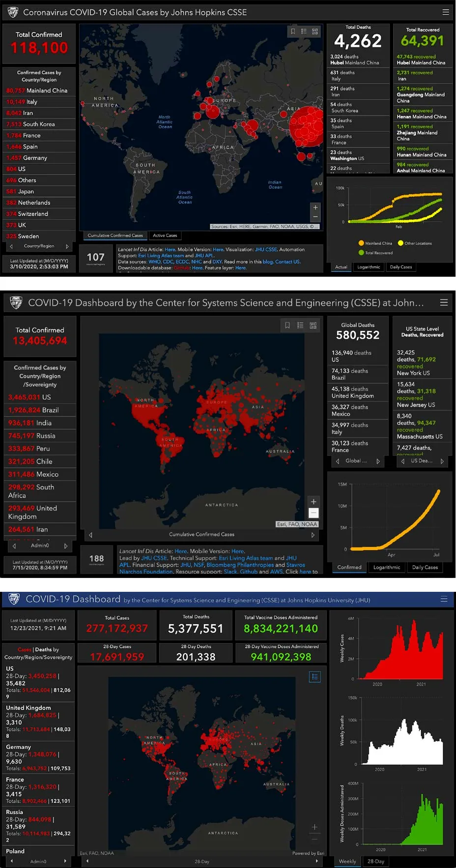This screenshot has height=868, width=456.
Task: Select Cumulative Confirmed Cases tab, March 2020 map
Action: (x=115, y=235)
